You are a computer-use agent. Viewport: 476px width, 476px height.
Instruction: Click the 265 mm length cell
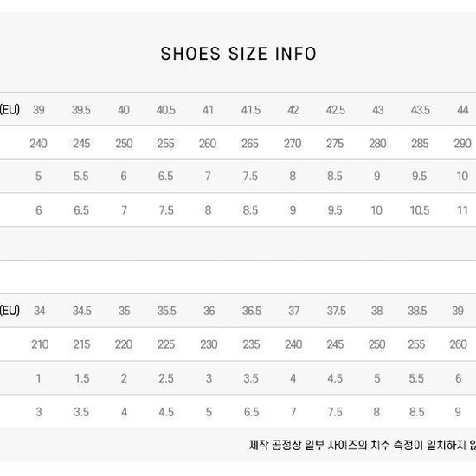[250, 144]
